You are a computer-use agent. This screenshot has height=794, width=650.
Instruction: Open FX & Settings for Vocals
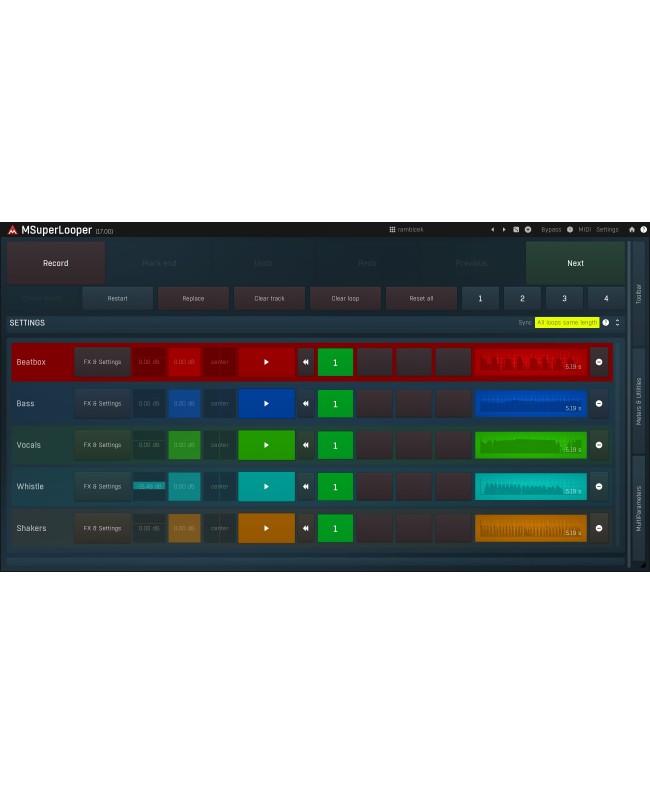point(102,445)
